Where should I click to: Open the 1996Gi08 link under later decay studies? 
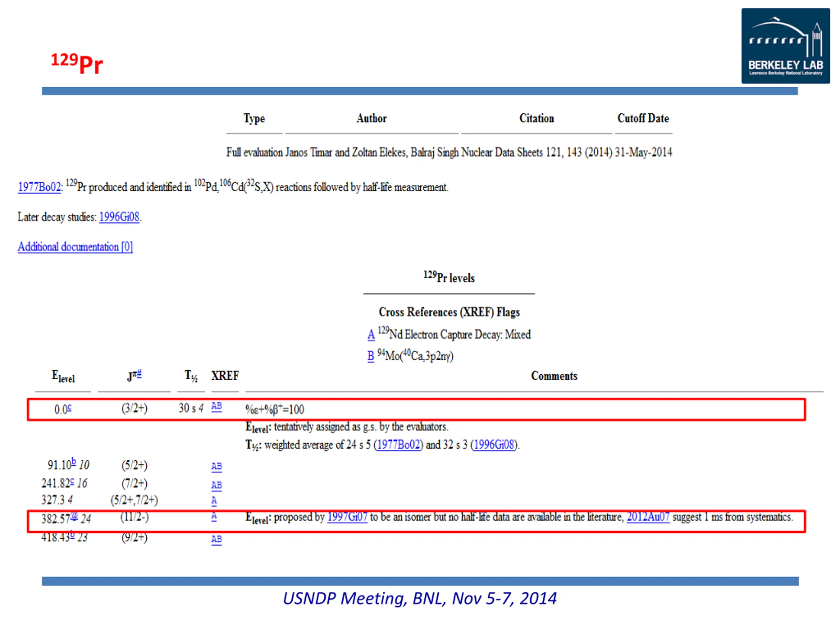[x=119, y=217]
